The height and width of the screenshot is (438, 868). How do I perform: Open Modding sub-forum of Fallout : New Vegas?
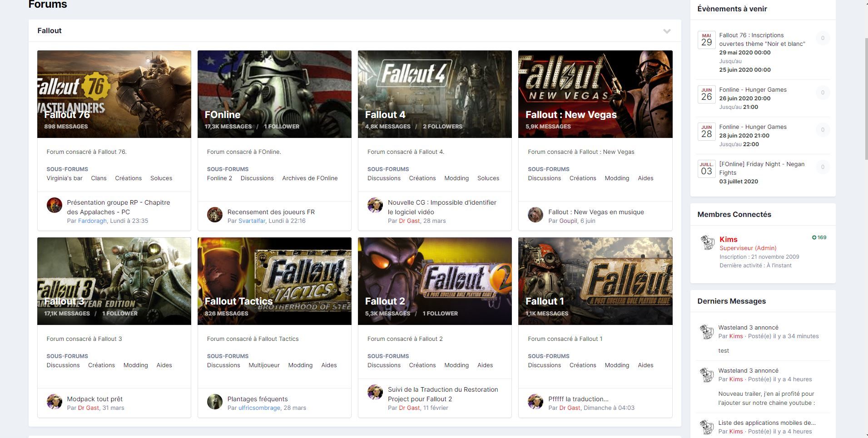point(617,178)
